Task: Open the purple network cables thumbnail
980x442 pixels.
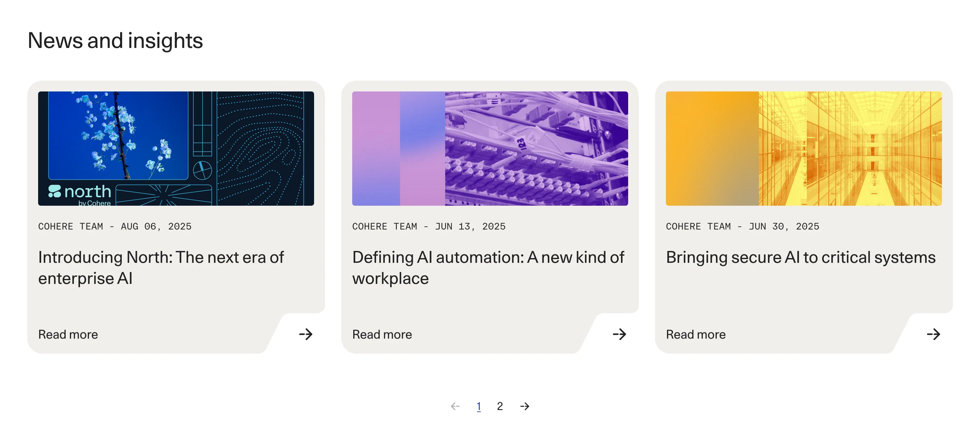Action: click(490, 149)
